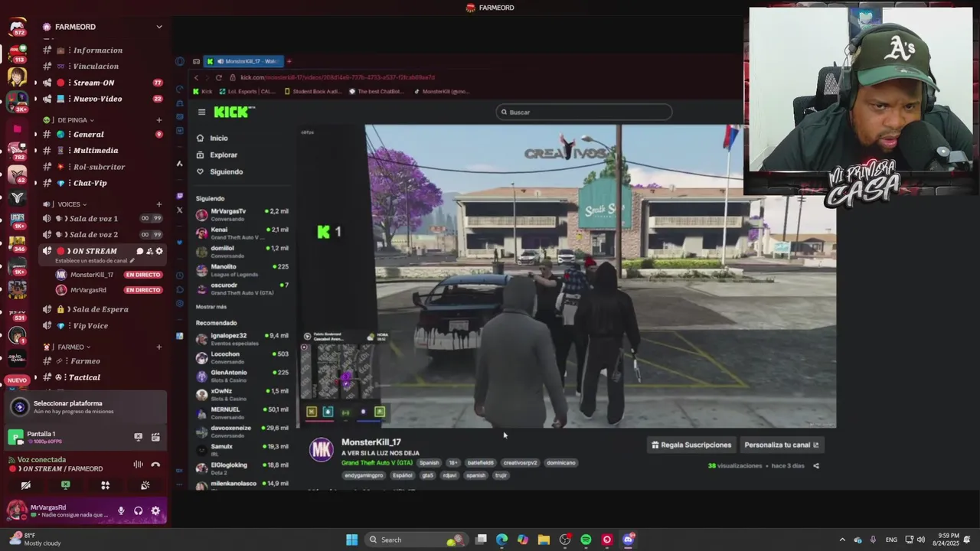The height and width of the screenshot is (551, 980).
Task: Expand General channel threads arrow
Action: click(x=35, y=135)
